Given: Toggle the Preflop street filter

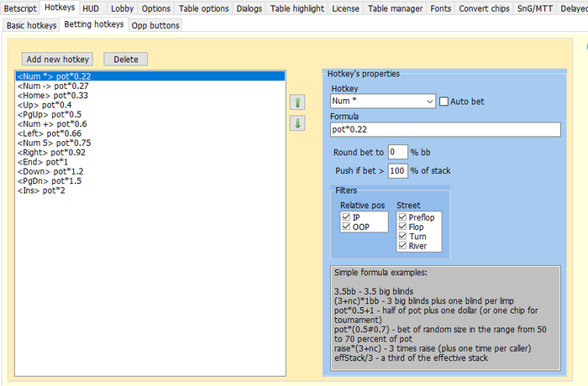Looking at the screenshot, I should (402, 217).
